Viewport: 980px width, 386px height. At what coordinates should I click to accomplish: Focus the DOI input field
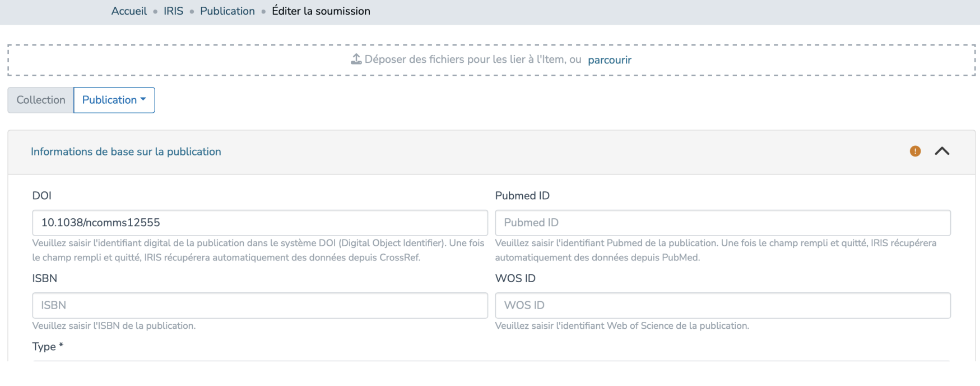pos(260,223)
